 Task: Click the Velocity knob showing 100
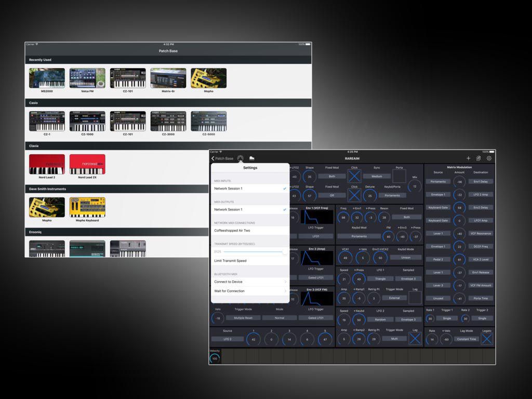215,358
